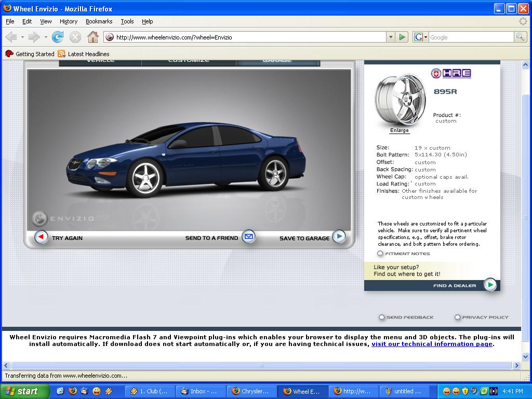This screenshot has width=532, height=399.
Task: Click the vertical scrollbar up arrow
Action: click(525, 64)
